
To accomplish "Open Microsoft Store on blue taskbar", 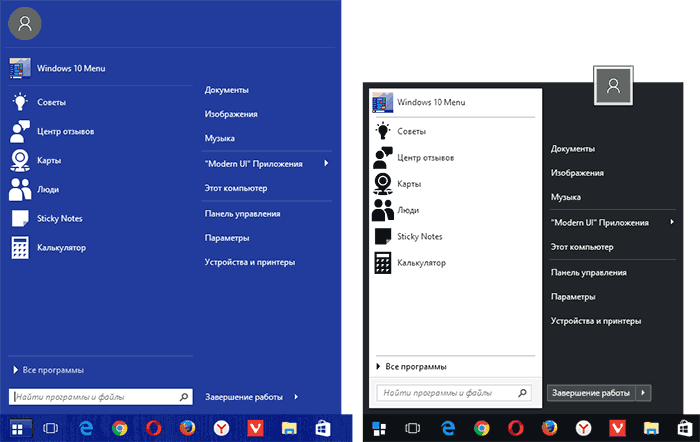I will [x=323, y=429].
